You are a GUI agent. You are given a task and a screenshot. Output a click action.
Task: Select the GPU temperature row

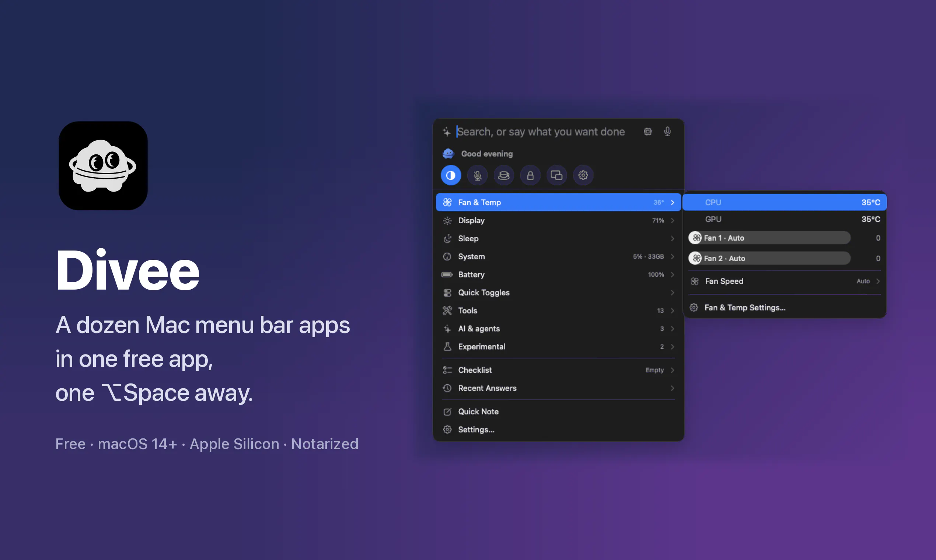[x=785, y=219]
